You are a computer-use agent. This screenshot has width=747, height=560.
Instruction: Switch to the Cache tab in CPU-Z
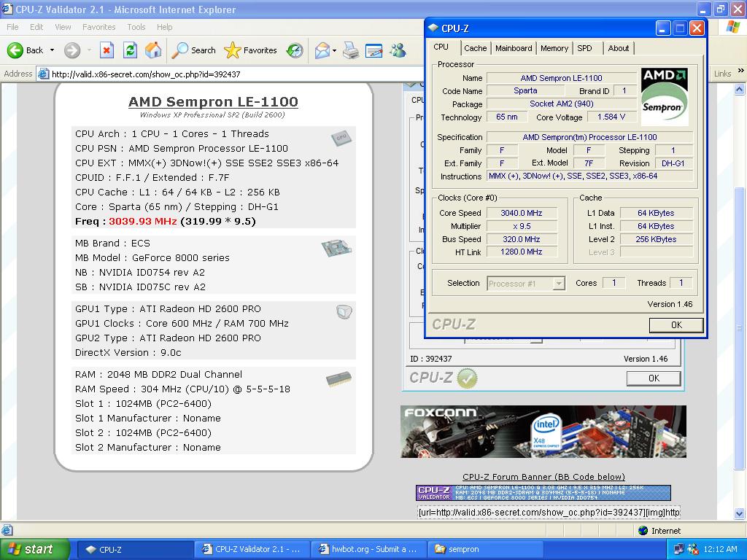475,48
